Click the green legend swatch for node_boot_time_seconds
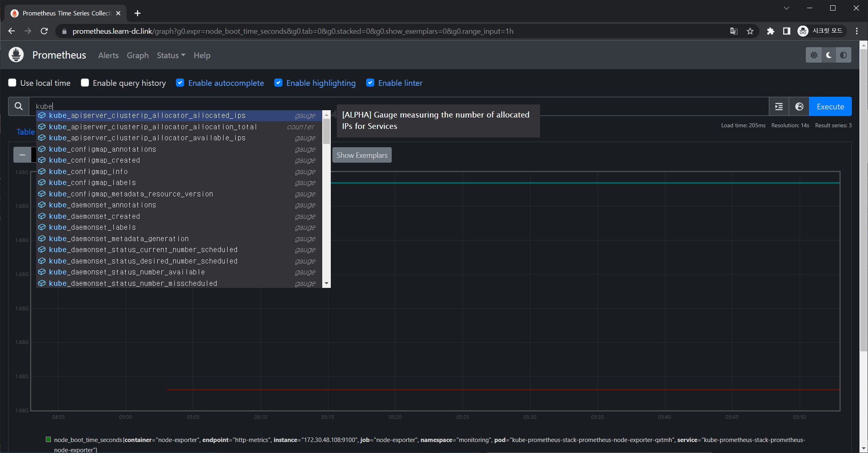Screen dimensions: 868x453 (x=48, y=440)
